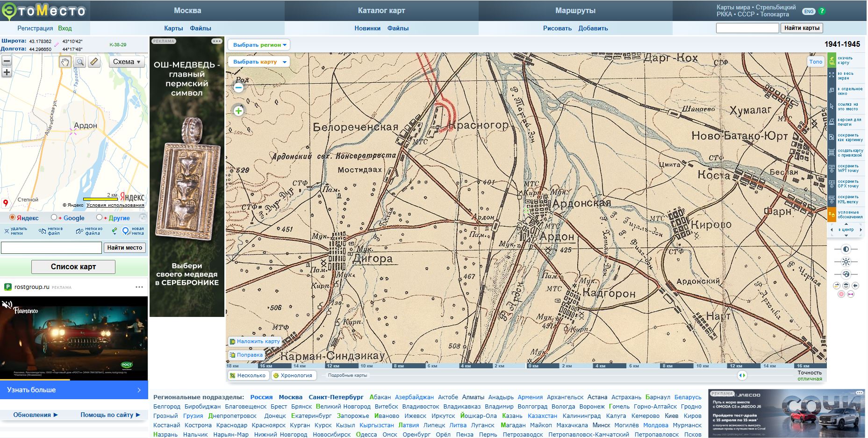Toggle the Несколько maps mode

(x=248, y=375)
